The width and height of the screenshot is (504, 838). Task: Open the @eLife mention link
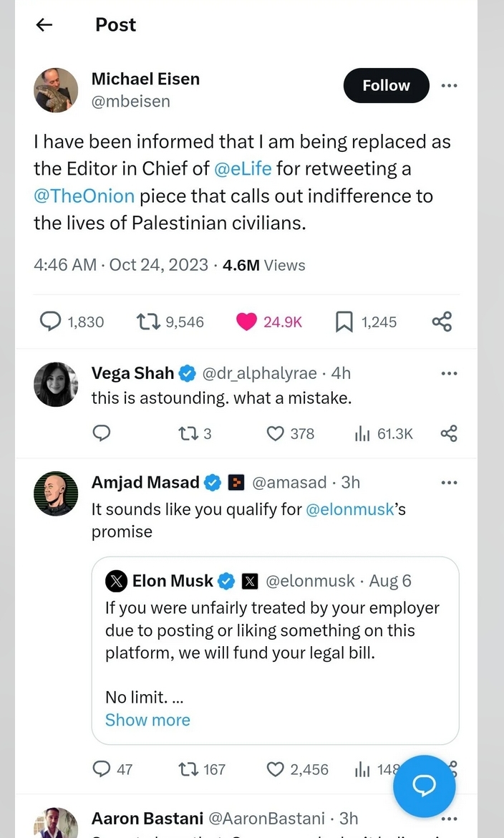click(243, 169)
